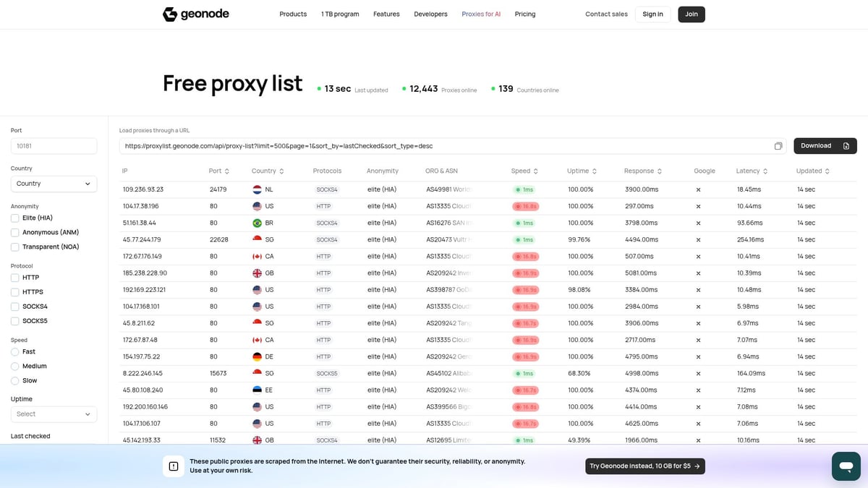Image resolution: width=868 pixels, height=488 pixels.
Task: Click the Geonode logo in the header
Action: click(196, 14)
